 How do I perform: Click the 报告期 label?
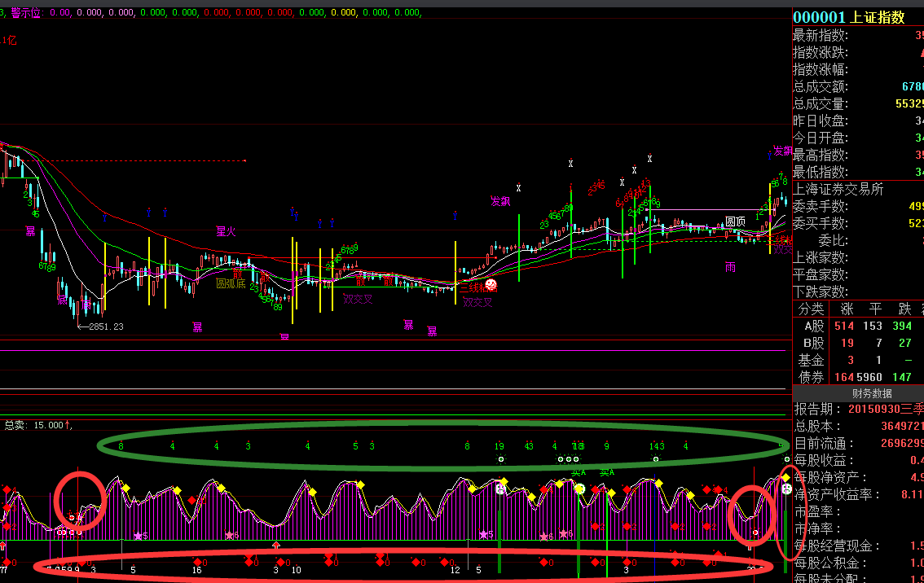[x=816, y=410]
